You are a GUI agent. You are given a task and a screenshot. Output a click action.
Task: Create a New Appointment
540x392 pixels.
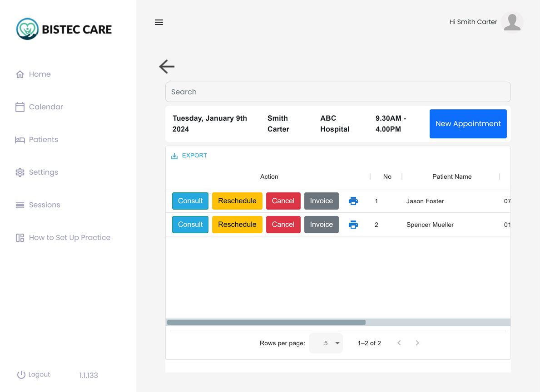coord(468,123)
